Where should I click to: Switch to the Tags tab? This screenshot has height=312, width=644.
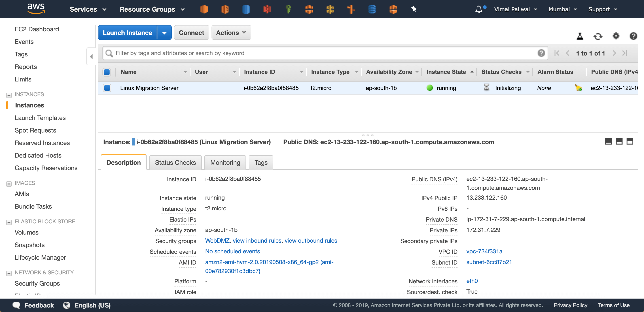point(261,162)
